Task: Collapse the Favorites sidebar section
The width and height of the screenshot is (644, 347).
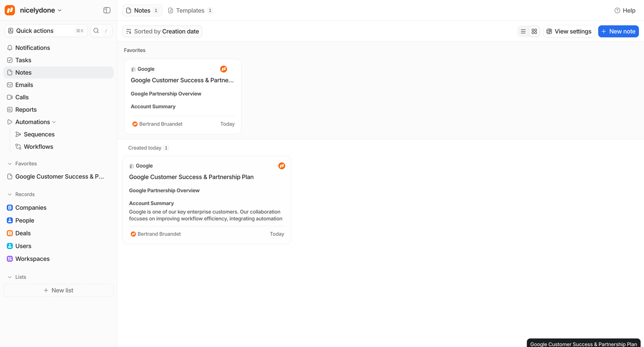Action: (10, 164)
